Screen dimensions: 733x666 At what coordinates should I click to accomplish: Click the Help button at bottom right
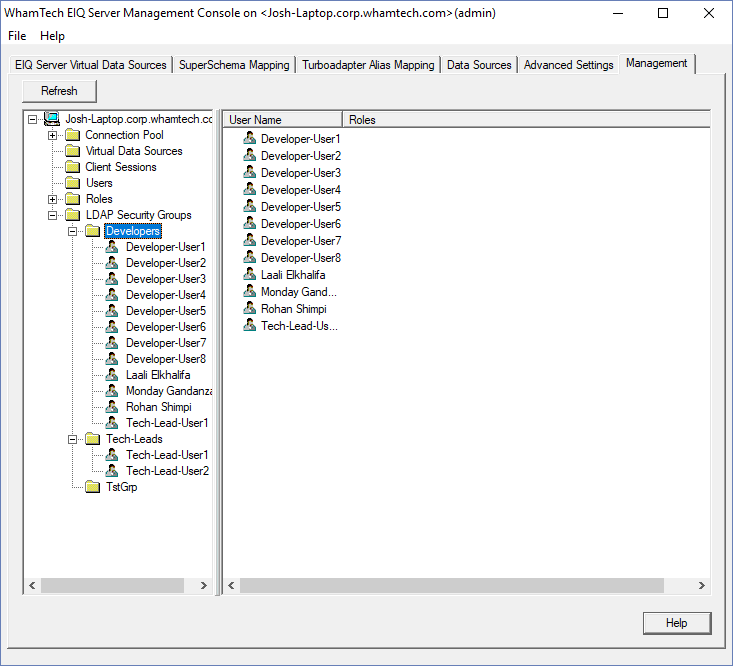click(676, 623)
